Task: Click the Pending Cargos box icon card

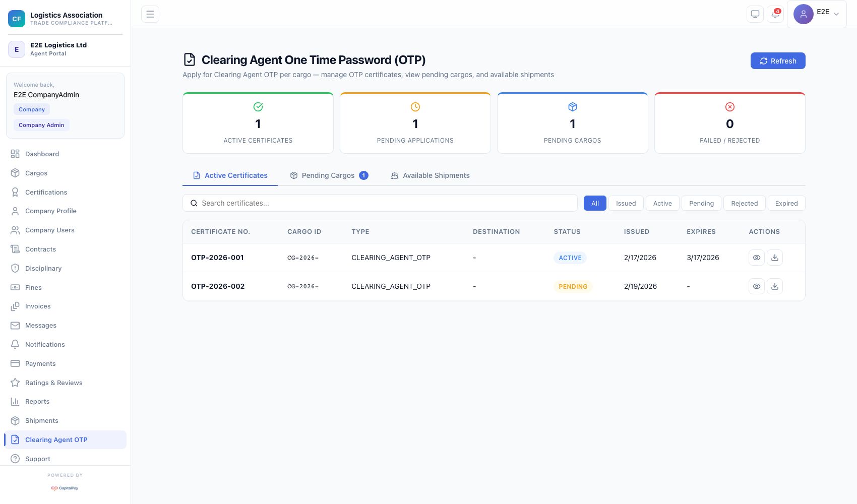Action: coord(572,123)
